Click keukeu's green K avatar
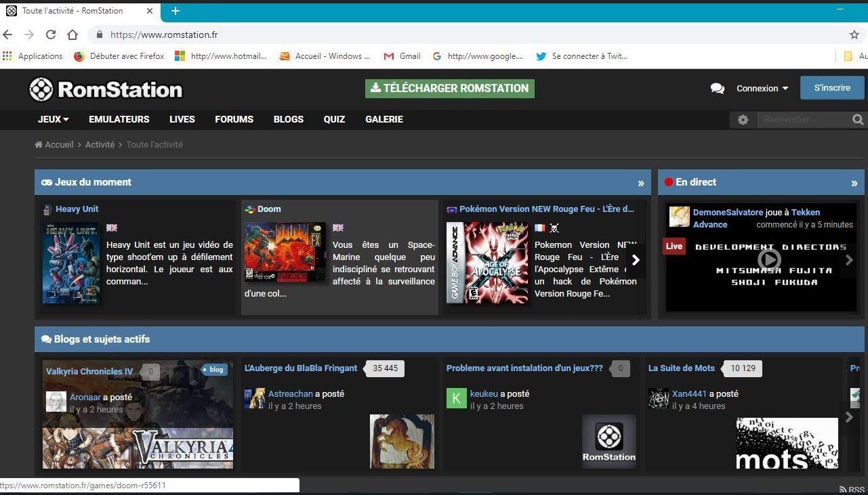 [x=457, y=399]
